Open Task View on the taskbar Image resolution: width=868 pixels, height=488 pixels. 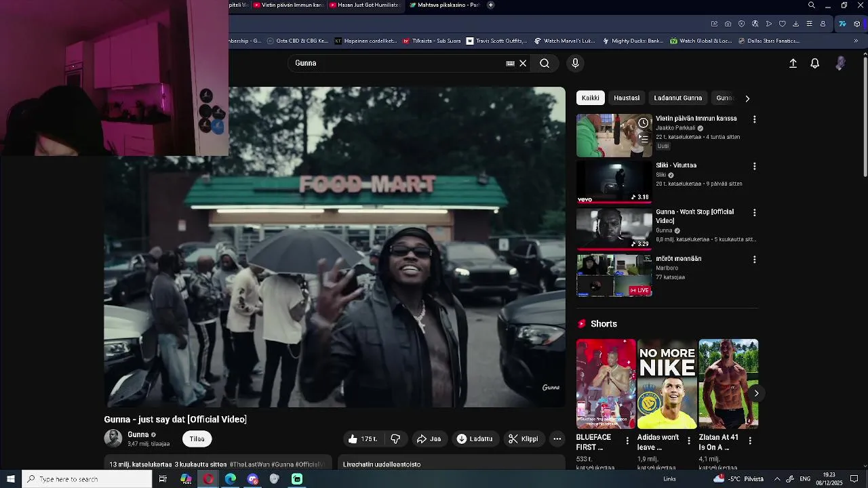coord(163,479)
